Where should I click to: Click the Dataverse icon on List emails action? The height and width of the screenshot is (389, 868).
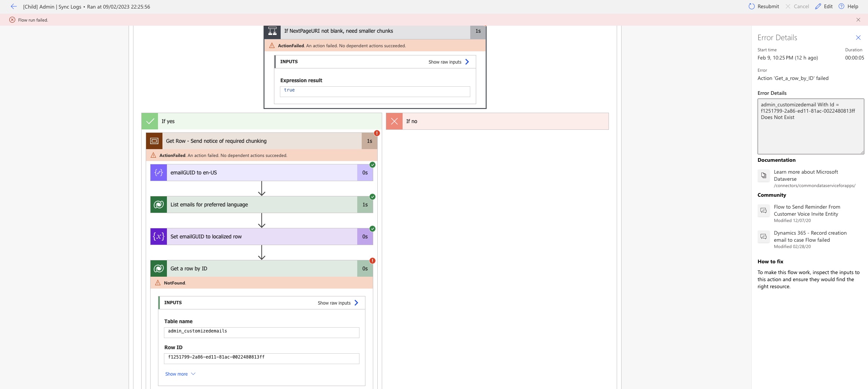pyautogui.click(x=159, y=204)
